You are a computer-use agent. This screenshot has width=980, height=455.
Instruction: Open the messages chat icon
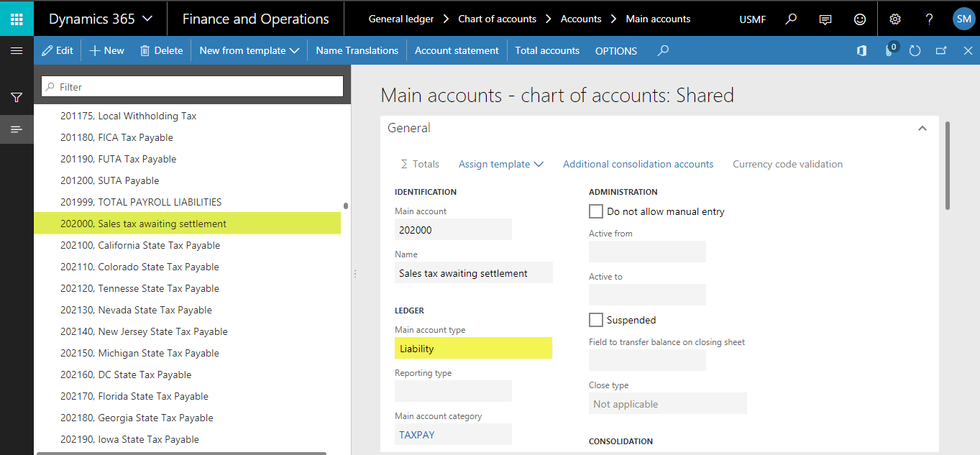(825, 19)
